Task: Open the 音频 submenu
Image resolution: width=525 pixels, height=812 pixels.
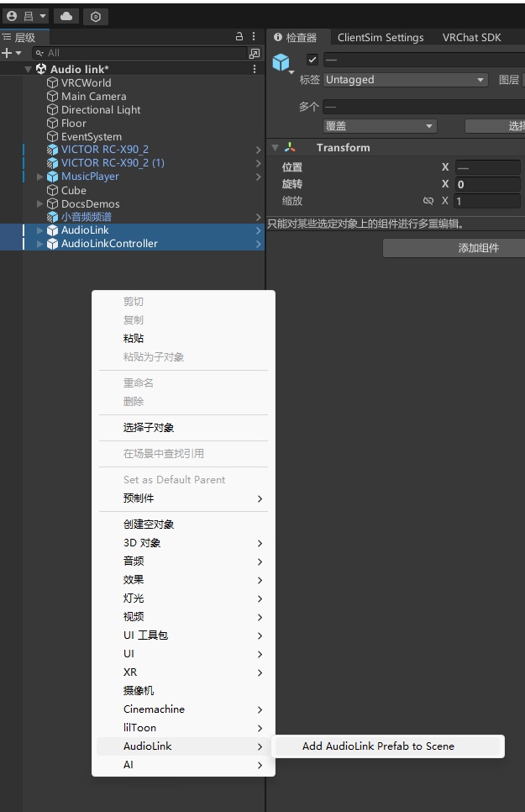Action: [x=183, y=562]
